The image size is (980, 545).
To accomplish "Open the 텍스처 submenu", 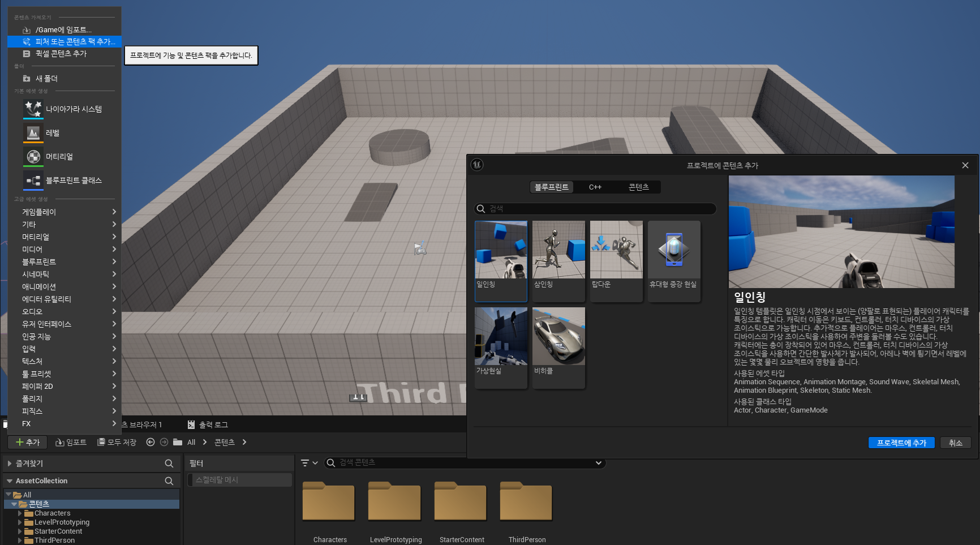I will 64,361.
